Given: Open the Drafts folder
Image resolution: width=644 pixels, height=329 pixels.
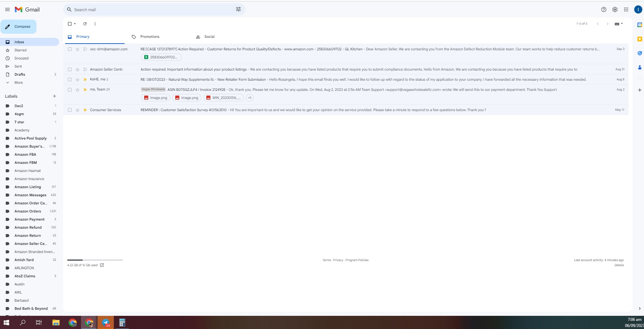Looking at the screenshot, I should click(x=20, y=74).
